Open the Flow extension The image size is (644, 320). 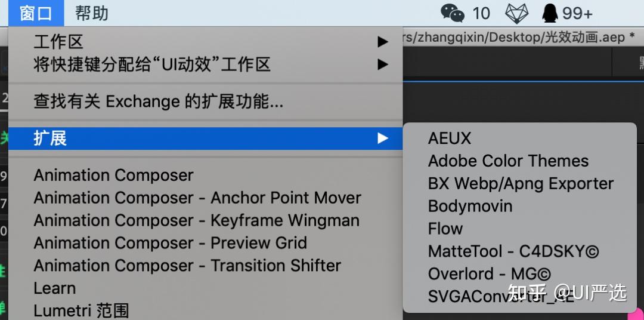point(445,229)
